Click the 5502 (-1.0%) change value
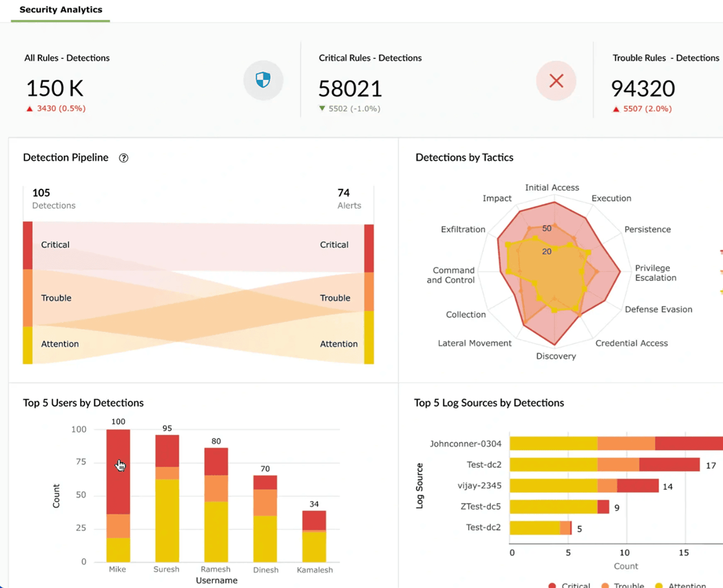723x588 pixels. 354,109
